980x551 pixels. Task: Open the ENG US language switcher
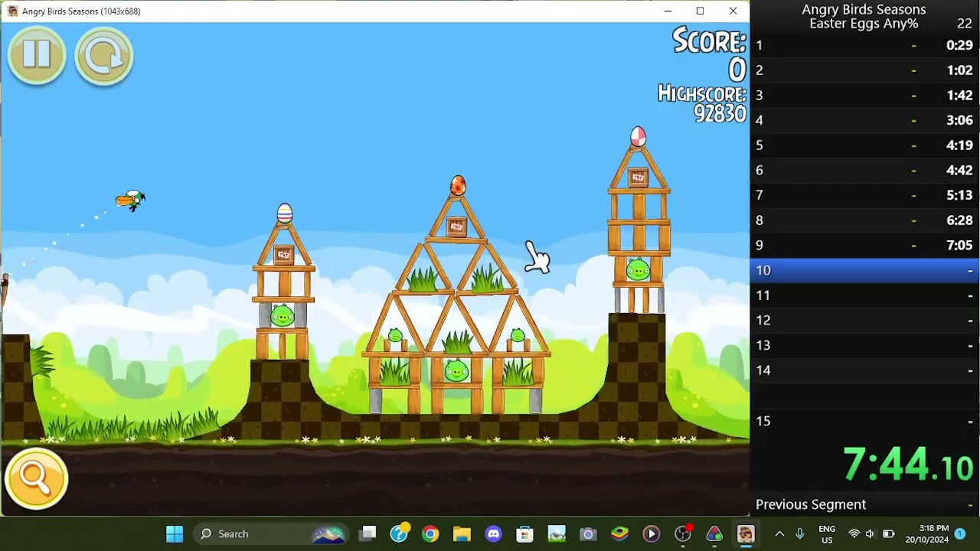tap(827, 534)
